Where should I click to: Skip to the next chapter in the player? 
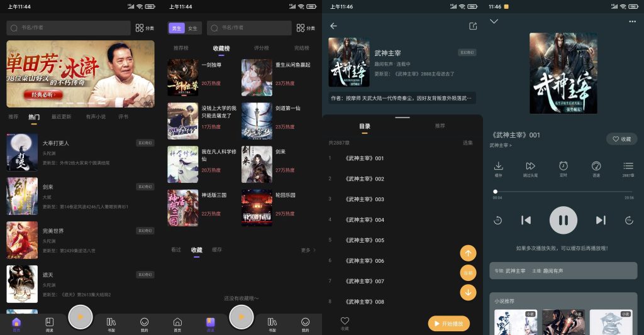(x=601, y=221)
